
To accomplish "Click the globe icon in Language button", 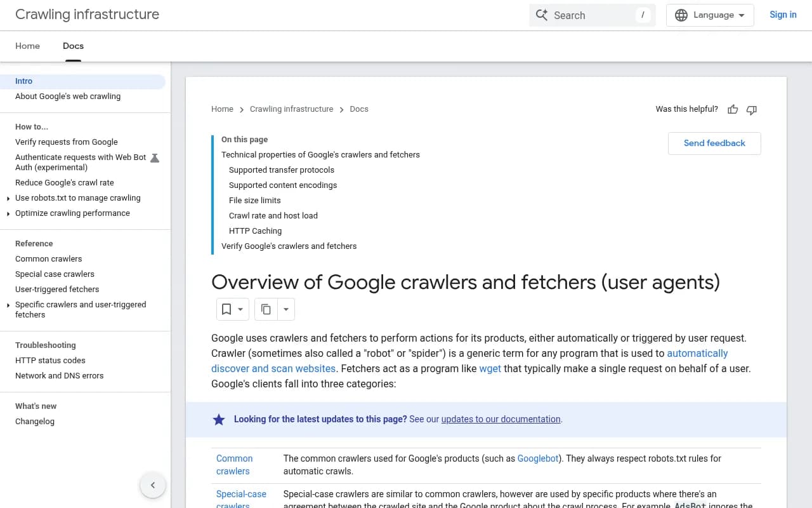I will tap(681, 15).
